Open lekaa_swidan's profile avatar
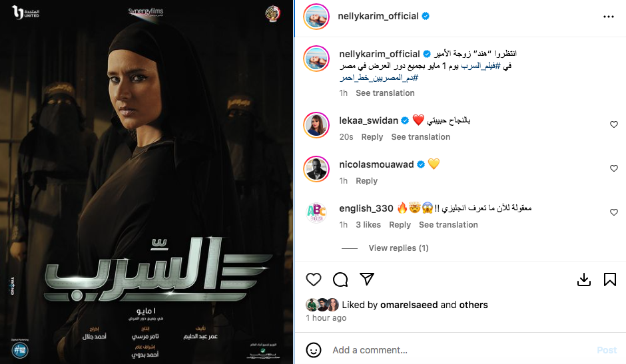Image resolution: width=626 pixels, height=364 pixels. click(316, 125)
